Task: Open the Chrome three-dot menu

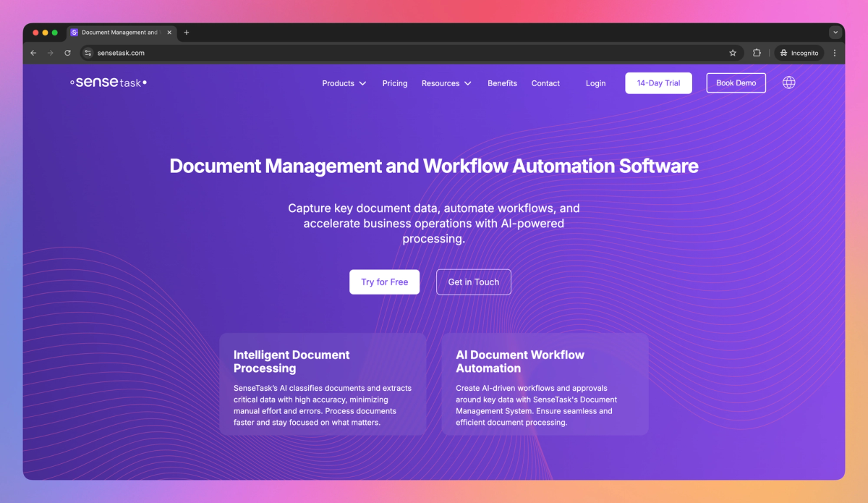Action: (835, 53)
